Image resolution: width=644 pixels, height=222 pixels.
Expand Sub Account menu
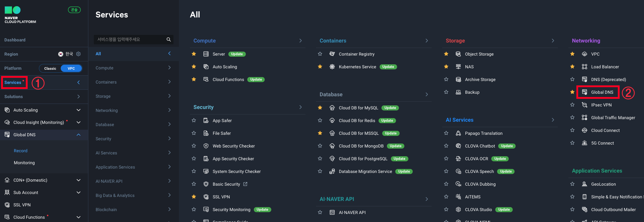click(x=79, y=192)
